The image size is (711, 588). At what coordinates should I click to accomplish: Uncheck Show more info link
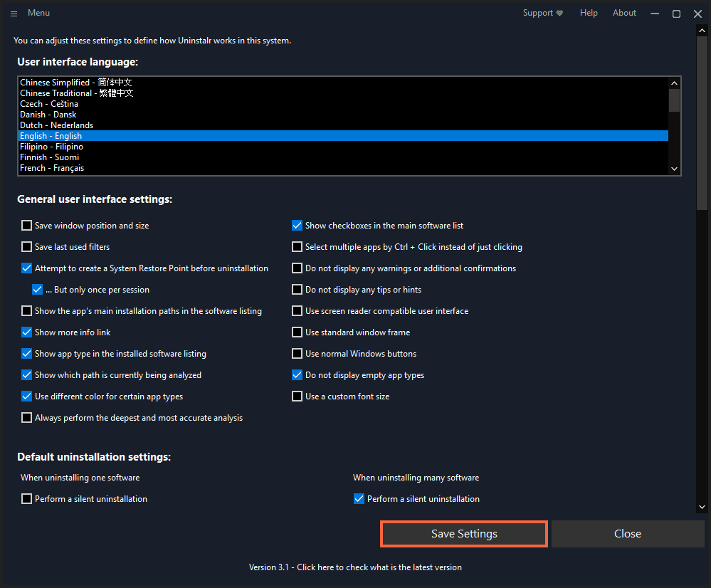(x=27, y=332)
